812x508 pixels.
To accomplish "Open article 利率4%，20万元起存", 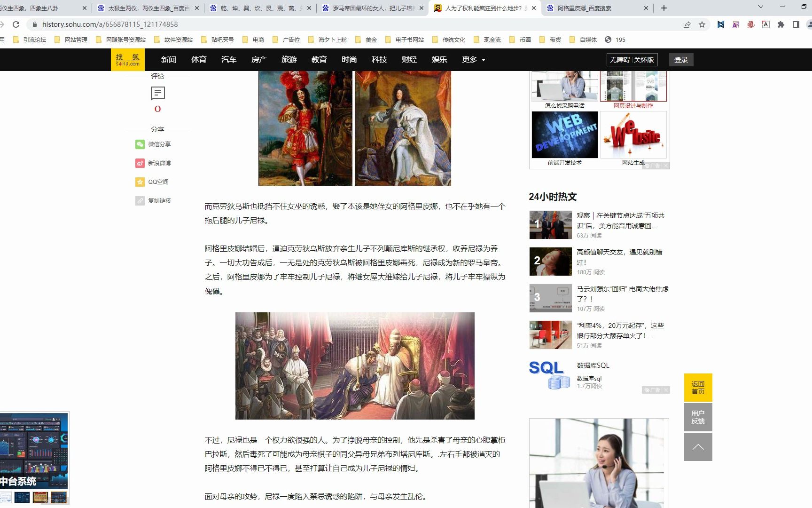I will [x=620, y=331].
